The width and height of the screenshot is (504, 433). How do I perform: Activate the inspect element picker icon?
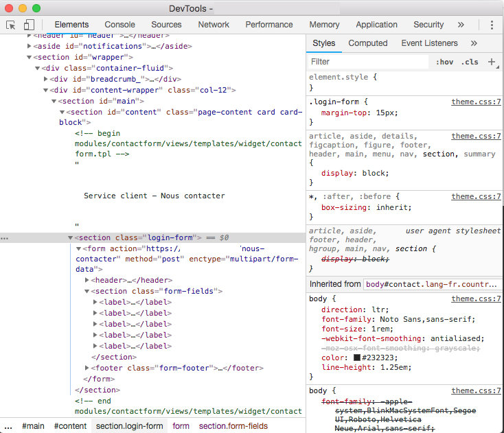(11, 25)
